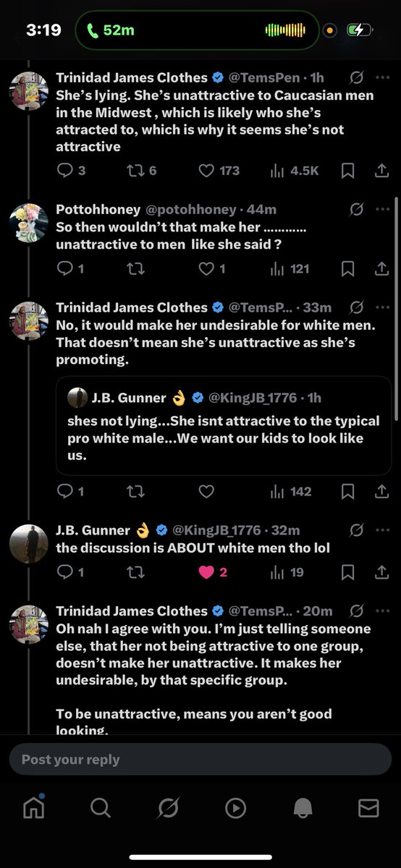Open more options on first TemsPen post
This screenshot has height=868, width=401.
pos(382,77)
